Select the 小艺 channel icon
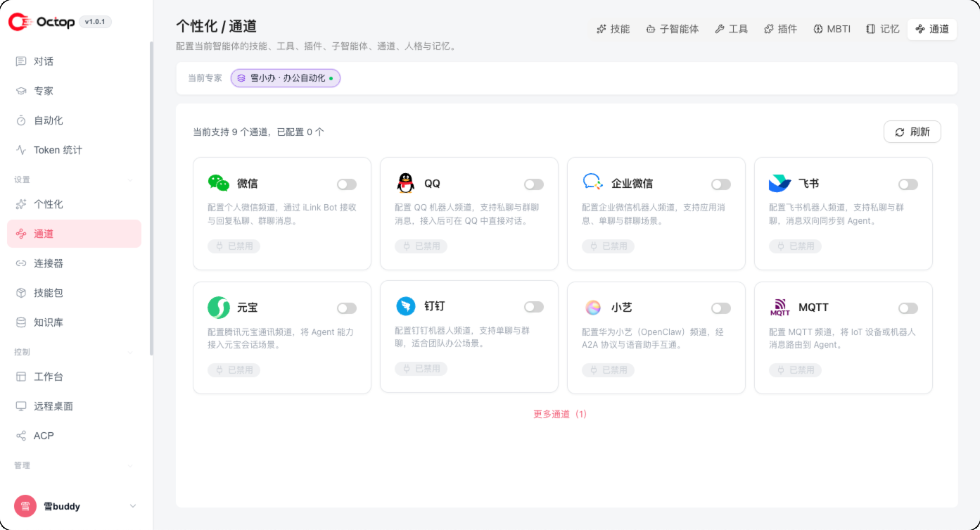The image size is (980, 530). tap(593, 308)
